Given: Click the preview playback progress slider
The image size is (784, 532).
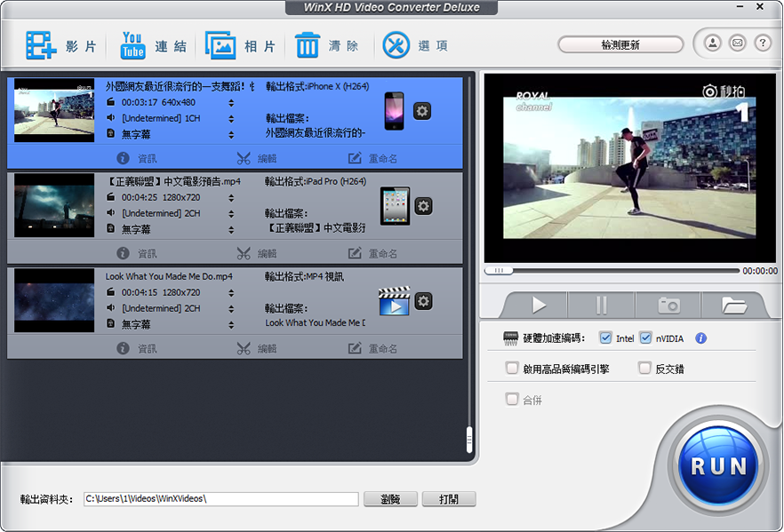Looking at the screenshot, I should pos(612,271).
